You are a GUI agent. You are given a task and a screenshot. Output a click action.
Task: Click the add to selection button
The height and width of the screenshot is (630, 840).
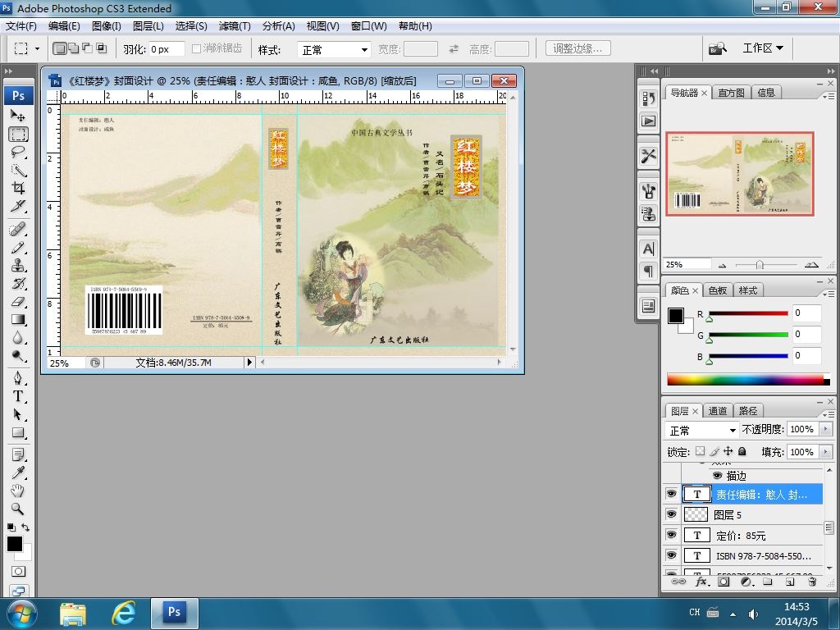pyautogui.click(x=74, y=48)
